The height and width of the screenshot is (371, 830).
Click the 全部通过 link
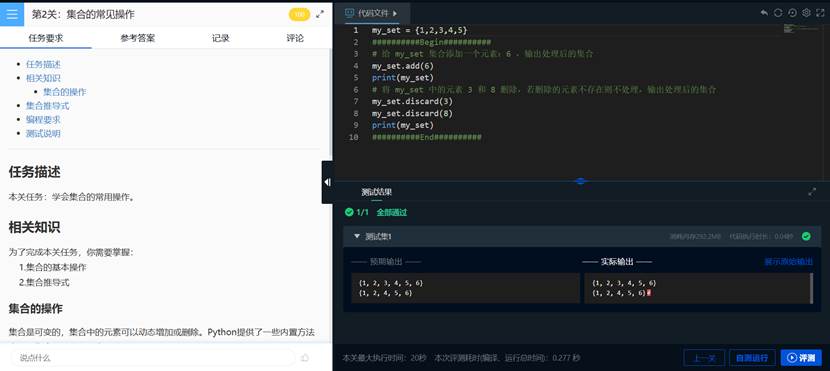coord(392,212)
